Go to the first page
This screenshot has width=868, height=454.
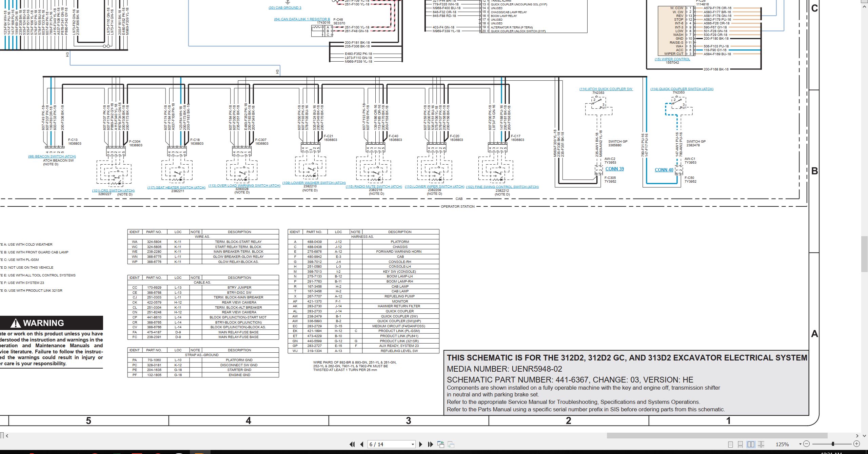pyautogui.click(x=352, y=444)
